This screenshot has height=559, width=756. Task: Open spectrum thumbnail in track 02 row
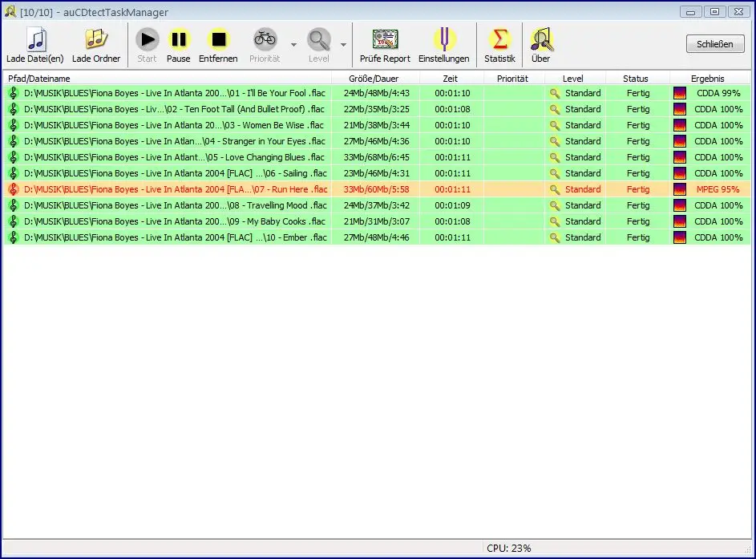[x=680, y=109]
